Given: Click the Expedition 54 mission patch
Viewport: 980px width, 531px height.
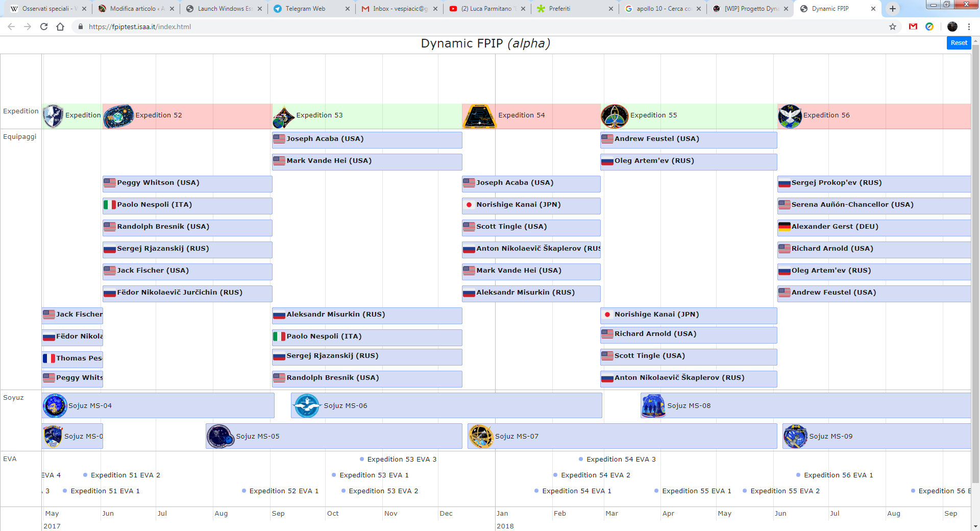Looking at the screenshot, I should 479,116.
